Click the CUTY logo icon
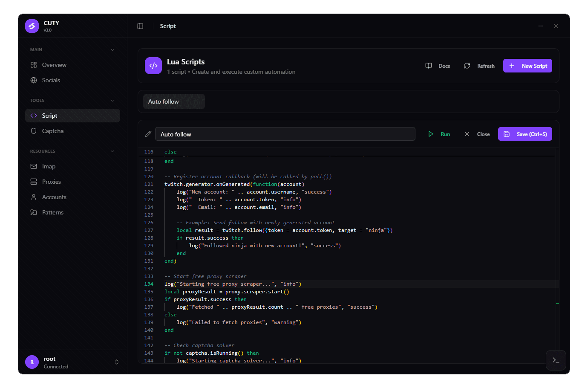Image resolution: width=588 pixels, height=388 pixels. [32, 26]
